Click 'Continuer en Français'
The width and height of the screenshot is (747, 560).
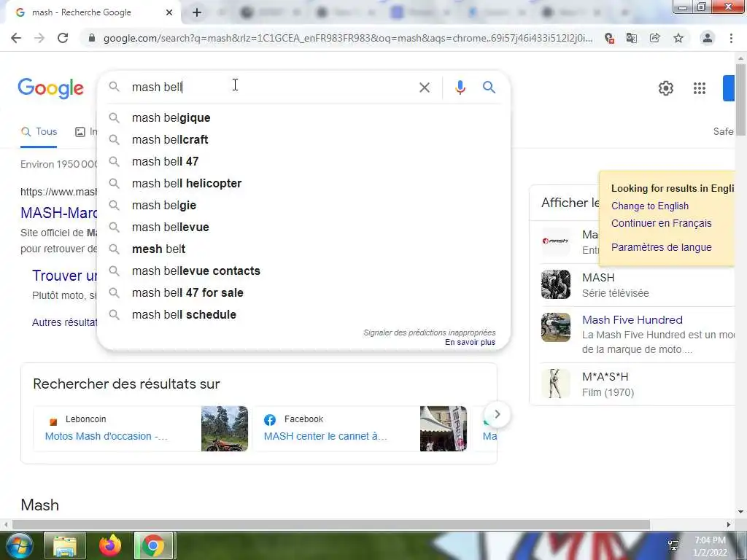661,223
